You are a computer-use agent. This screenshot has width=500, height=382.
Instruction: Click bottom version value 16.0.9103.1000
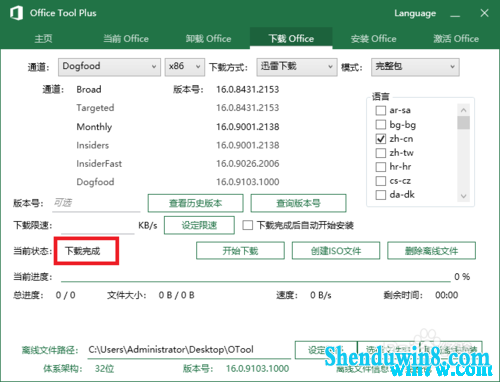pyautogui.click(x=257, y=369)
